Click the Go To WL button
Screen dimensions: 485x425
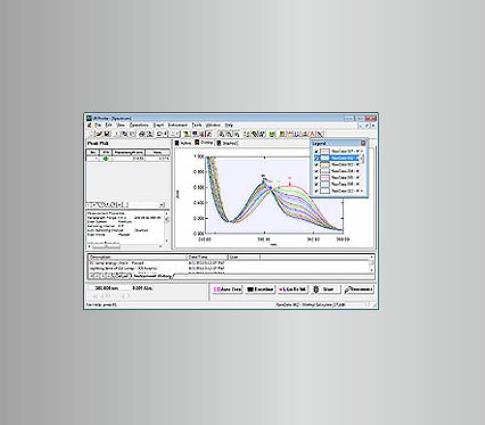tap(292, 290)
